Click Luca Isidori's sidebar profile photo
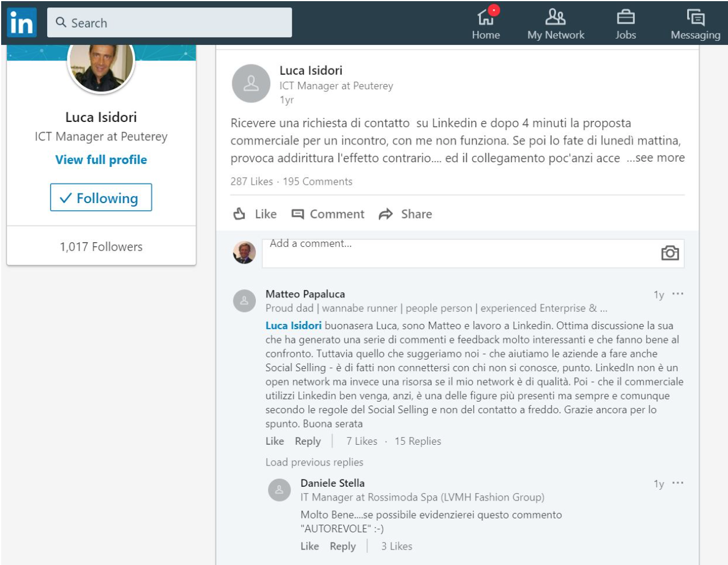This screenshot has height=565, width=728. pos(101,64)
